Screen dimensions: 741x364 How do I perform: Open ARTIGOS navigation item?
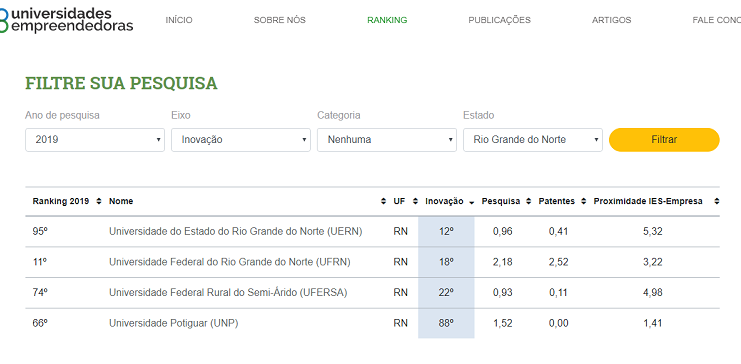(x=612, y=20)
